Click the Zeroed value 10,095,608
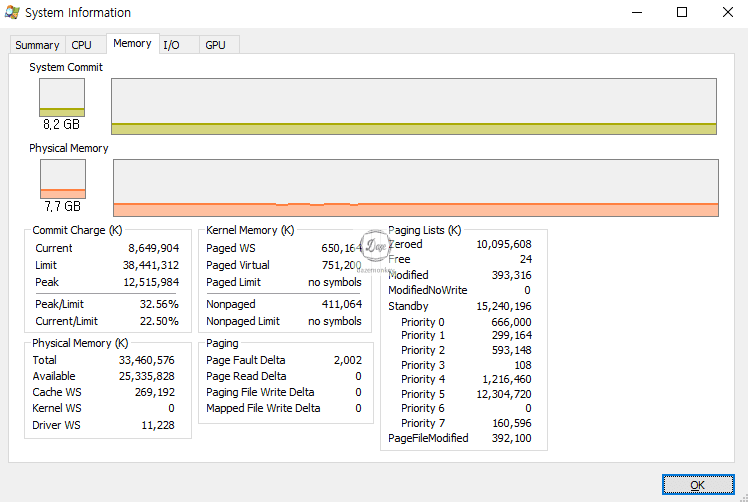Viewport: 748px width, 502px height. click(504, 244)
